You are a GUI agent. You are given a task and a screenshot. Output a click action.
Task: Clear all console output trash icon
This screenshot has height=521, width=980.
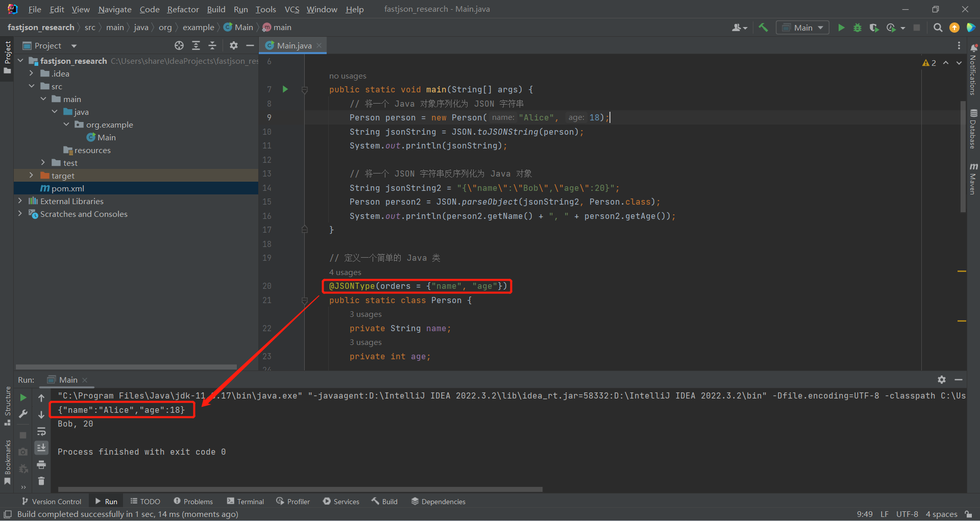pos(41,481)
